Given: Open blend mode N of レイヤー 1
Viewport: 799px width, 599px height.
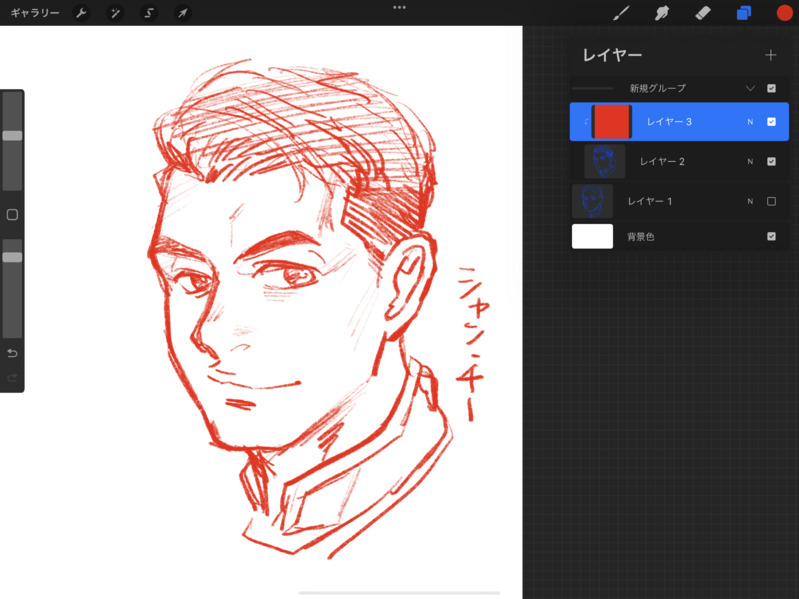Looking at the screenshot, I should (x=750, y=201).
